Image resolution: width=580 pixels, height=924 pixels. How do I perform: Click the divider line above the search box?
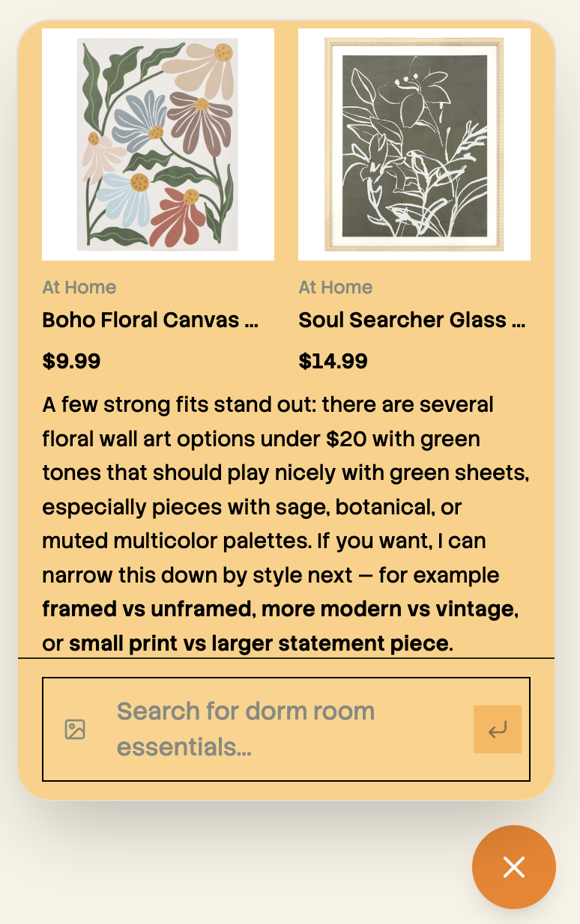(x=286, y=658)
